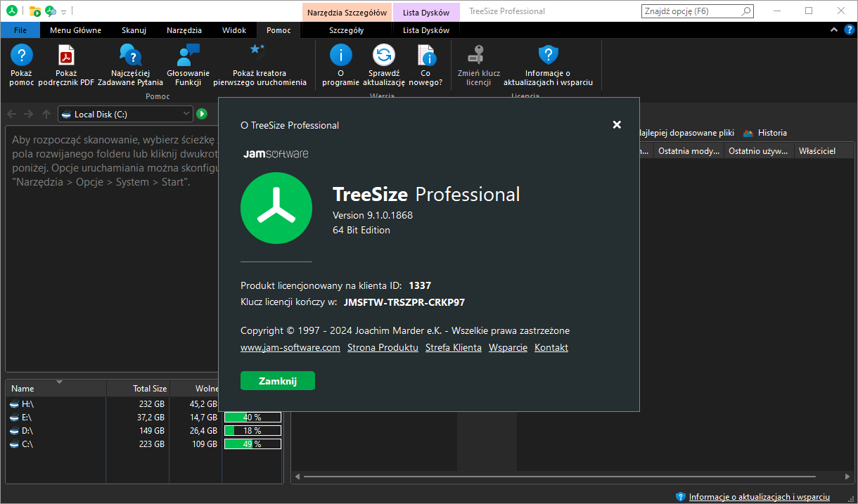Click the Historia chart icon
Screen dimensions: 858x504
pos(748,133)
